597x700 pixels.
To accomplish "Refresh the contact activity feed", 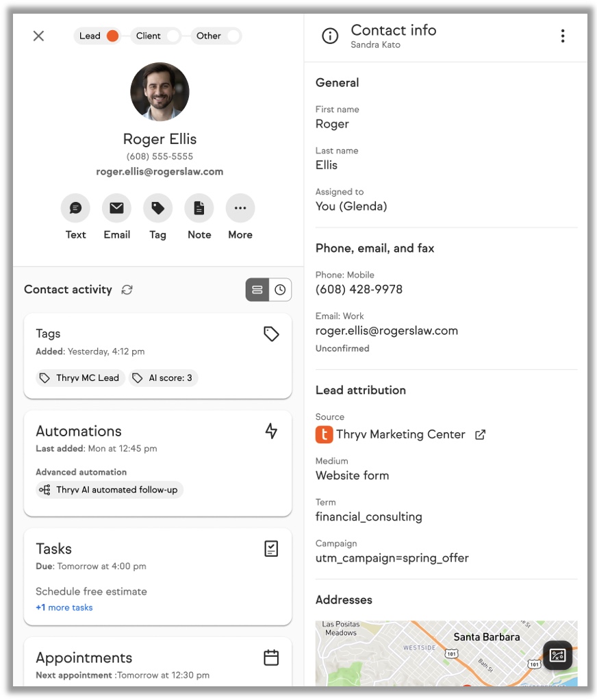I will 127,290.
